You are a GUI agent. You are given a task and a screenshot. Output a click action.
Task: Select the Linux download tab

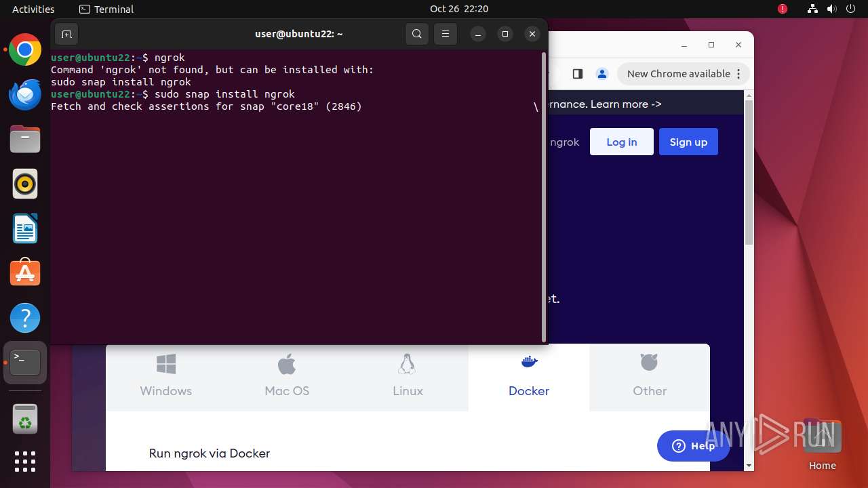click(408, 376)
